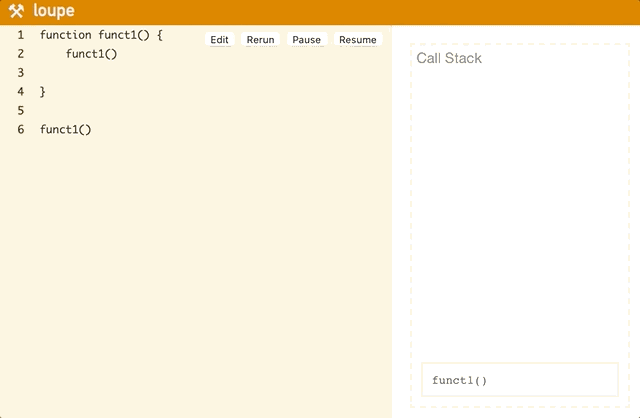Click the loupe title text
640x418 pixels.
(x=54, y=11)
